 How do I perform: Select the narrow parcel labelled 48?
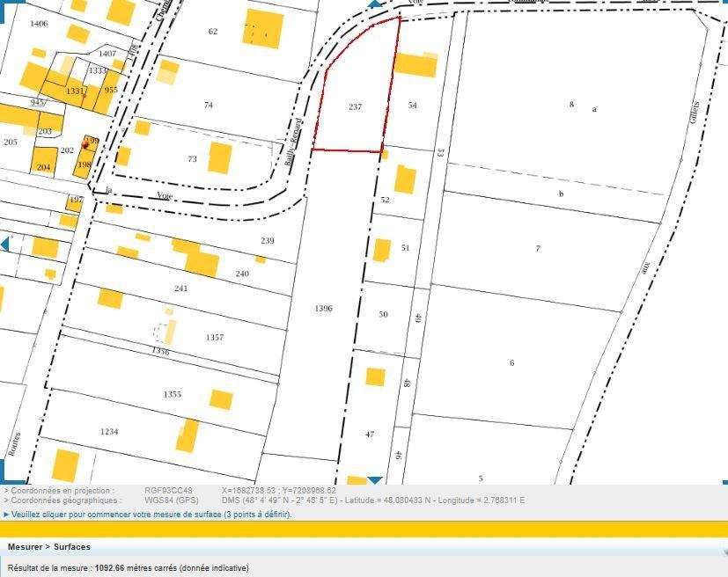[x=407, y=383]
